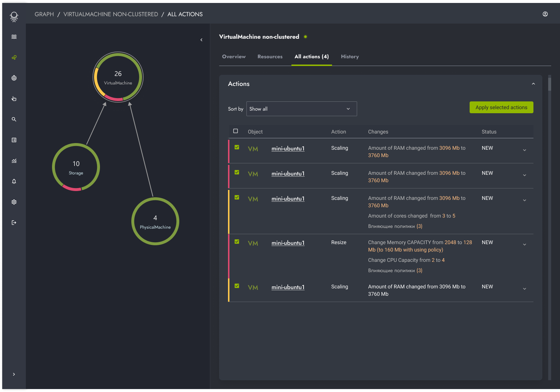Click the logout icon in sidebar
Image resolution: width=560 pixels, height=392 pixels.
click(x=14, y=223)
